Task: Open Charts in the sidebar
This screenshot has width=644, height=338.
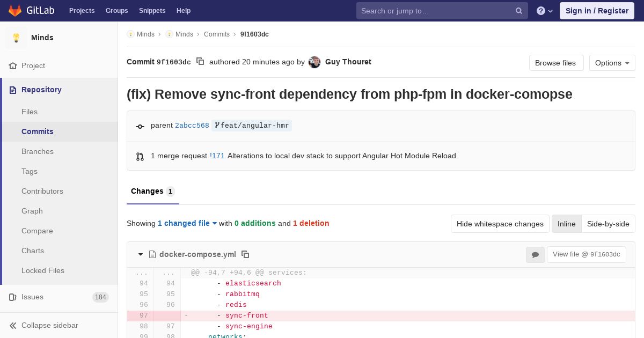Action: click(33, 251)
